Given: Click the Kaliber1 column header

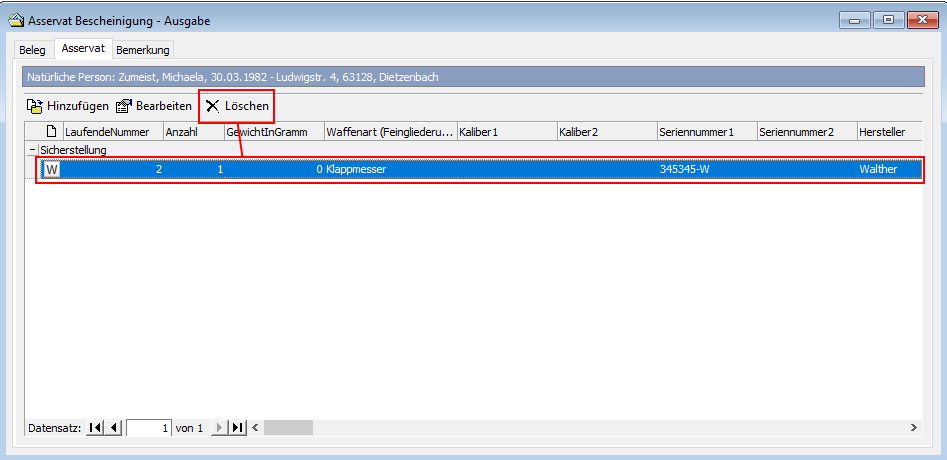Looking at the screenshot, I should 479,132.
